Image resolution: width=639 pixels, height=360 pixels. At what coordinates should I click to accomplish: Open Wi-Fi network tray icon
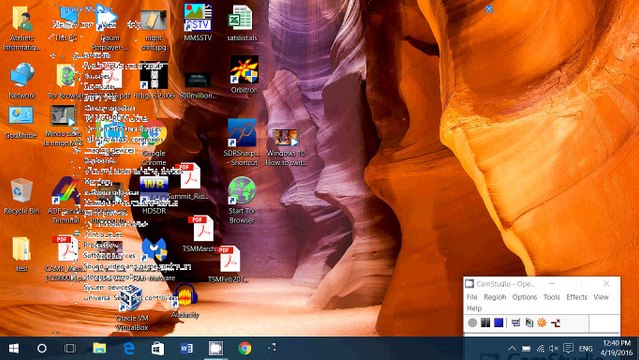pos(540,349)
